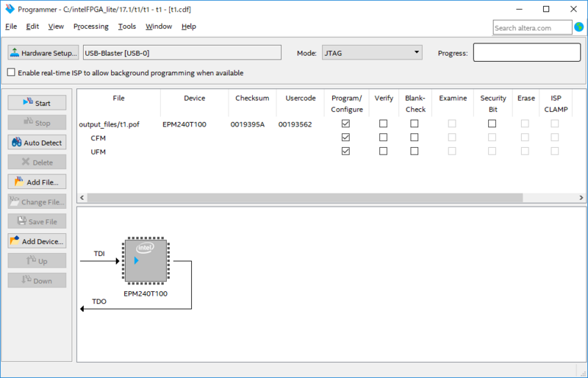Click the EPM240T100 label under the chip
This screenshot has width=588, height=378.
pos(146,293)
